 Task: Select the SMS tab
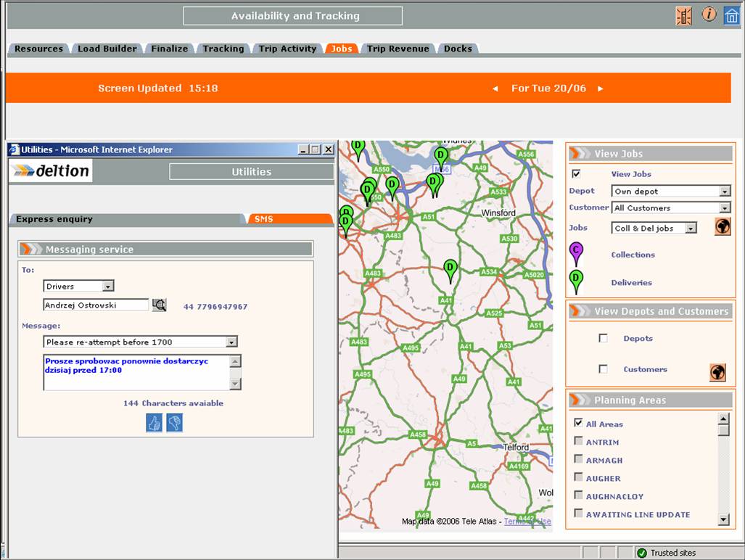click(x=290, y=220)
